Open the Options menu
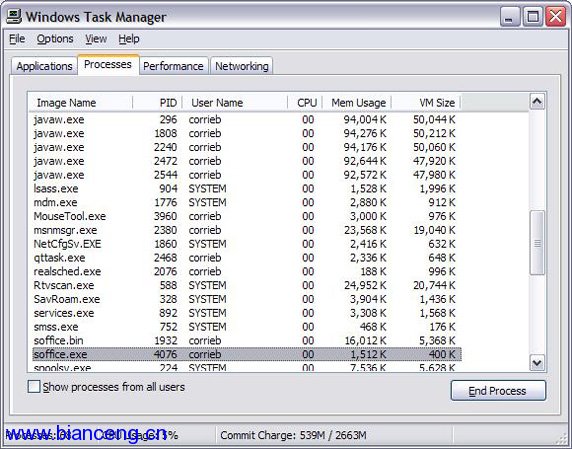The height and width of the screenshot is (449, 572). click(55, 39)
